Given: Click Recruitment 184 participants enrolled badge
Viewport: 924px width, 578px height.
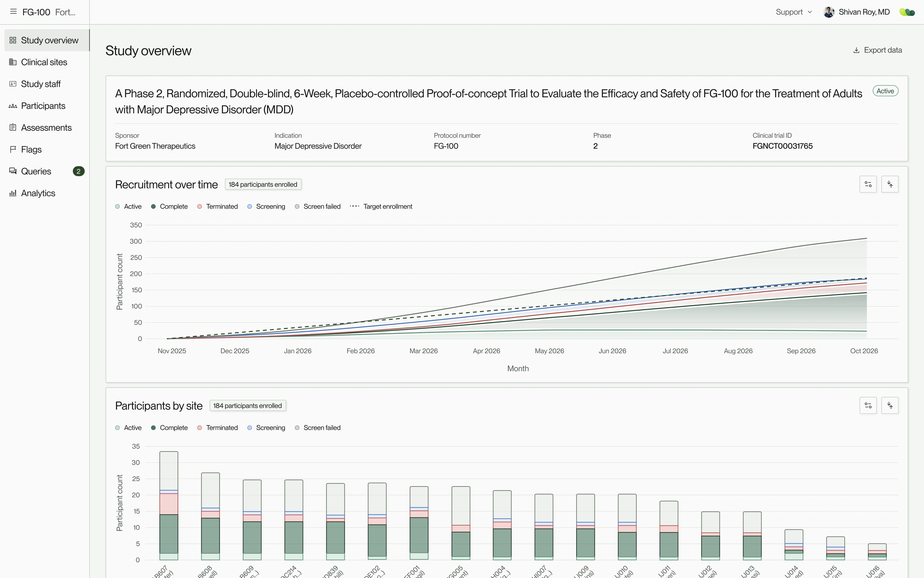Looking at the screenshot, I should pos(263,184).
